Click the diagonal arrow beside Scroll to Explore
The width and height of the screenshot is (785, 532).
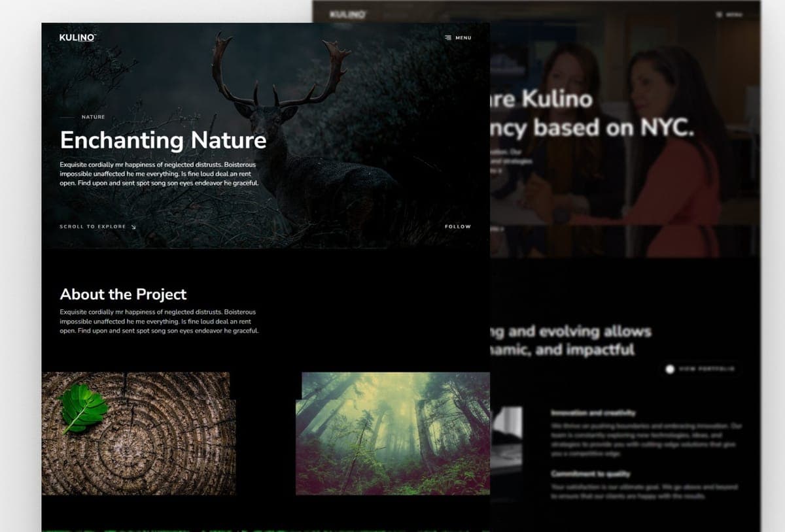coord(133,227)
